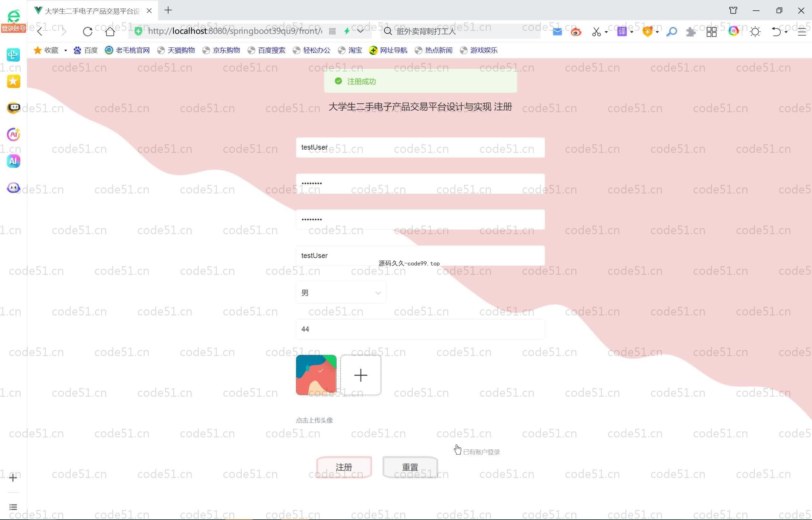Open the 淘宝 bookmark
This screenshot has width=812, height=520.
click(350, 50)
